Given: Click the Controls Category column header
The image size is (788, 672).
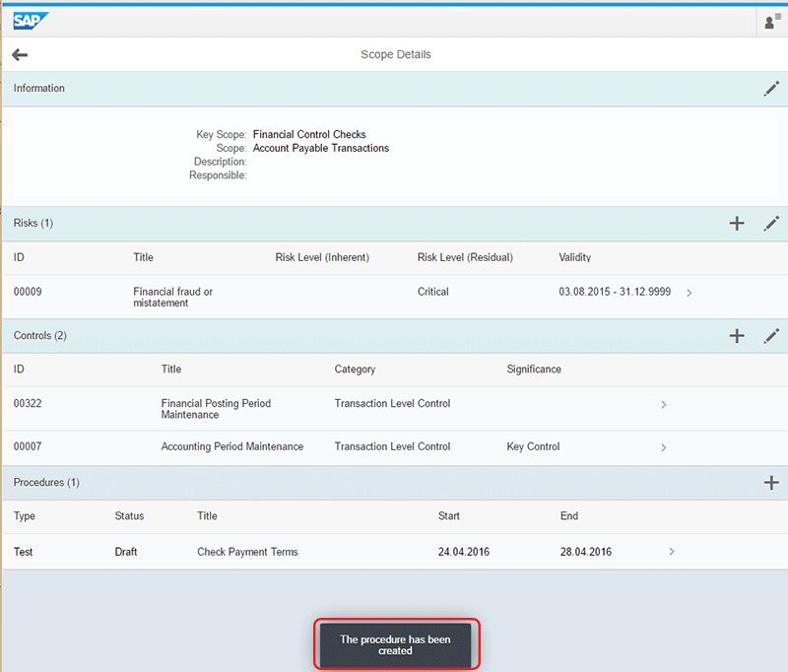Looking at the screenshot, I should pos(355,370).
